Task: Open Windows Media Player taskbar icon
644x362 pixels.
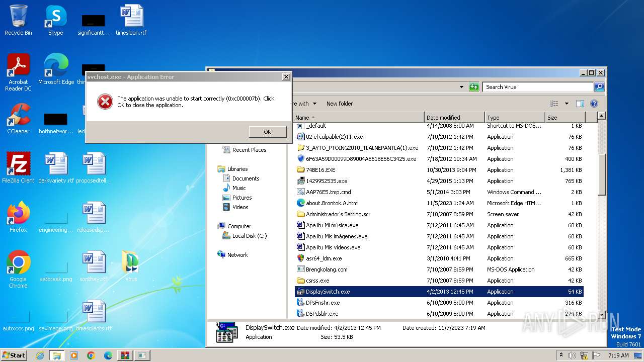Action: (74, 355)
